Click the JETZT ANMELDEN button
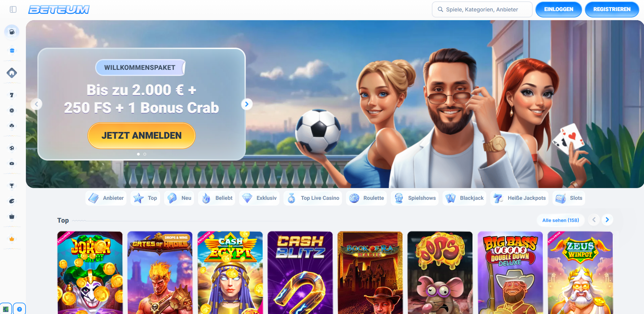644x314 pixels. (x=142, y=136)
